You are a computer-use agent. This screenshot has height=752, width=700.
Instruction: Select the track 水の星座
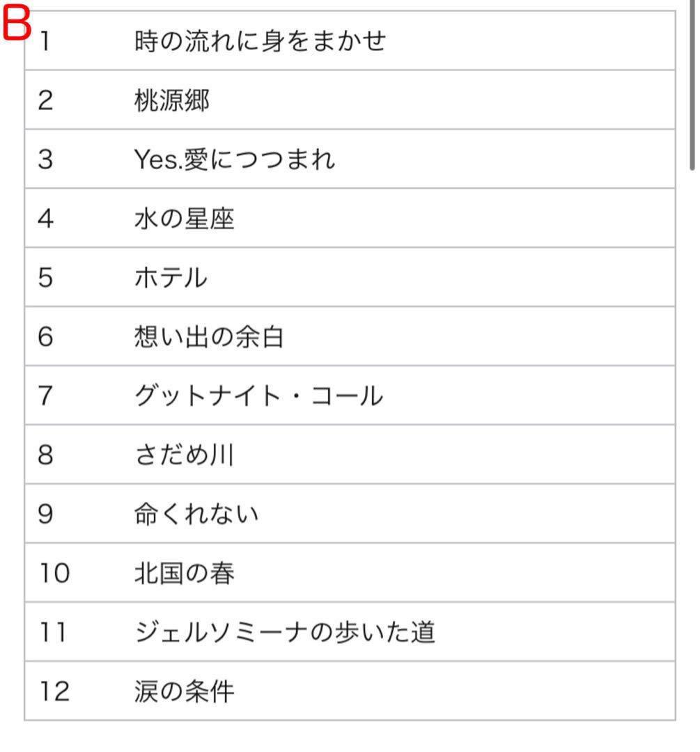click(x=184, y=219)
